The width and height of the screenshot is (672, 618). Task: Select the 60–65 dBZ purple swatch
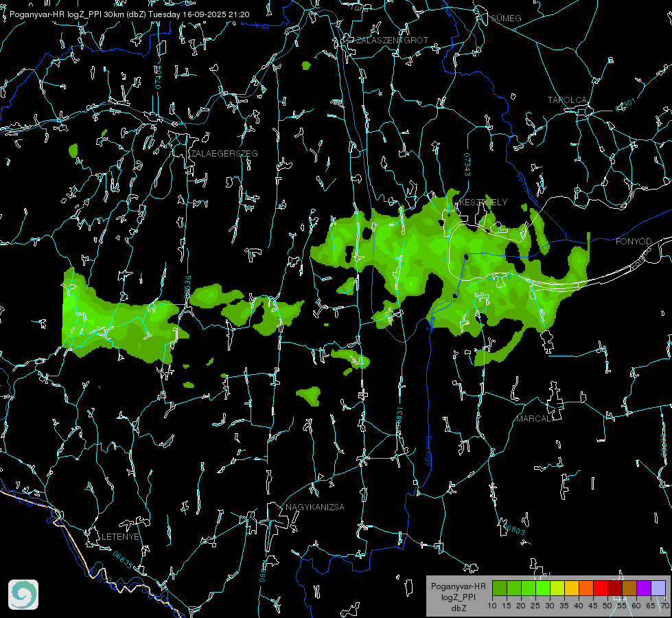click(644, 588)
